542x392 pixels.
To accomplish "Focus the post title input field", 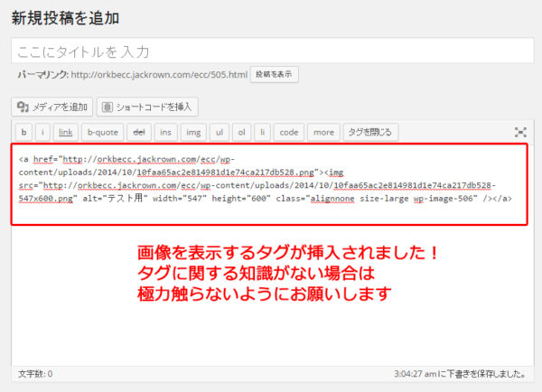I will click(270, 51).
